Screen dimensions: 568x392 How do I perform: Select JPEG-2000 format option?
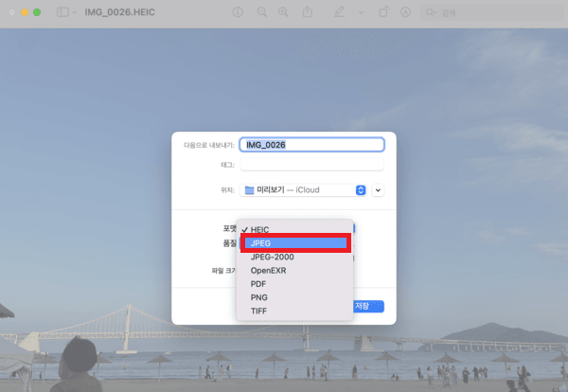[x=294, y=257]
